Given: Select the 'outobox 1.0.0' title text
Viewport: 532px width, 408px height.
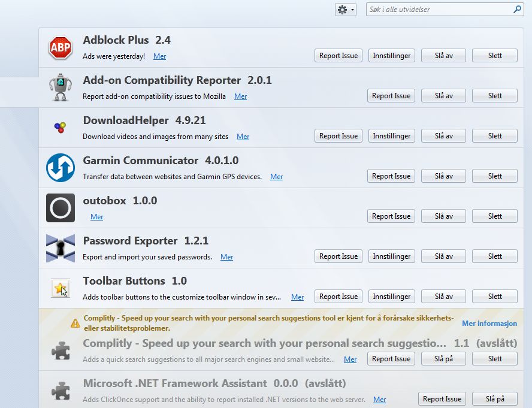Looking at the screenshot, I should coord(120,201).
